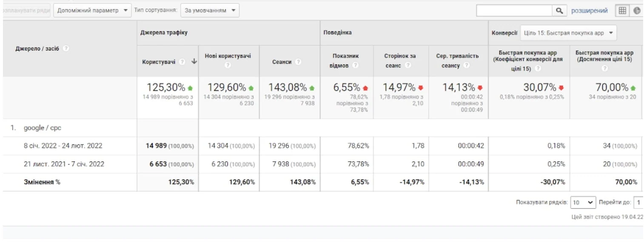Click help icon beside Сеанси
644x242 pixels.
[x=298, y=62]
